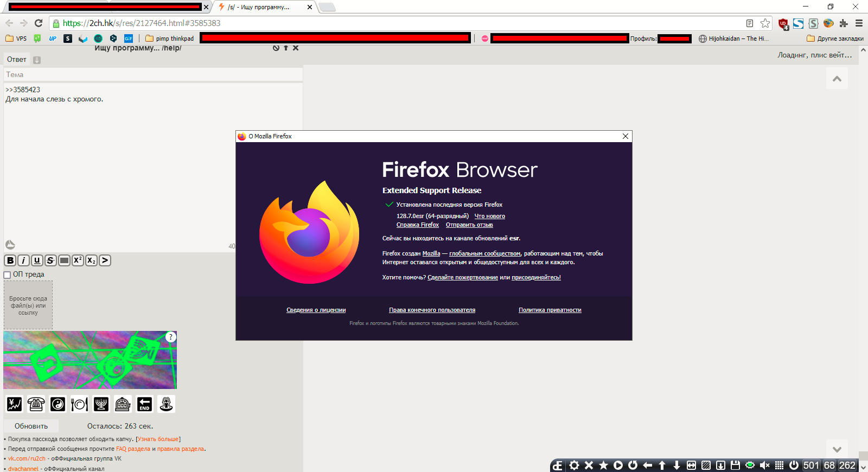868x472 pixels.
Task: Pick the plate and cutlery captcha icon
Action: click(x=79, y=404)
